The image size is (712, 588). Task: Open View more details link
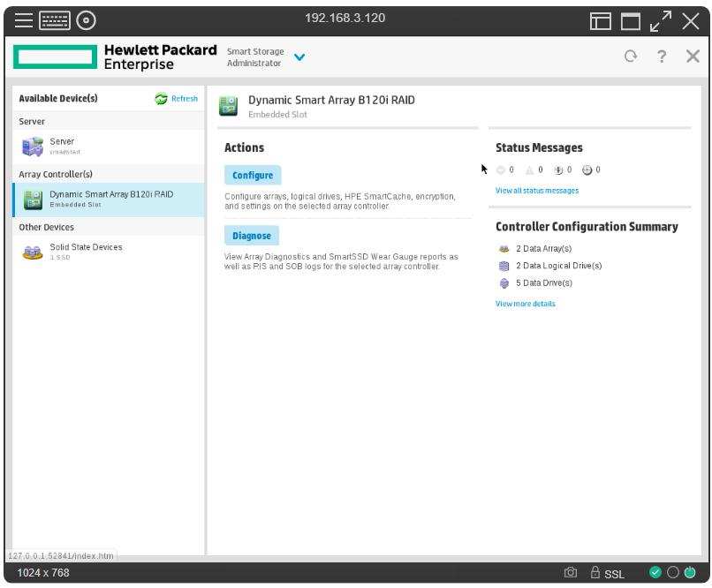pos(526,304)
